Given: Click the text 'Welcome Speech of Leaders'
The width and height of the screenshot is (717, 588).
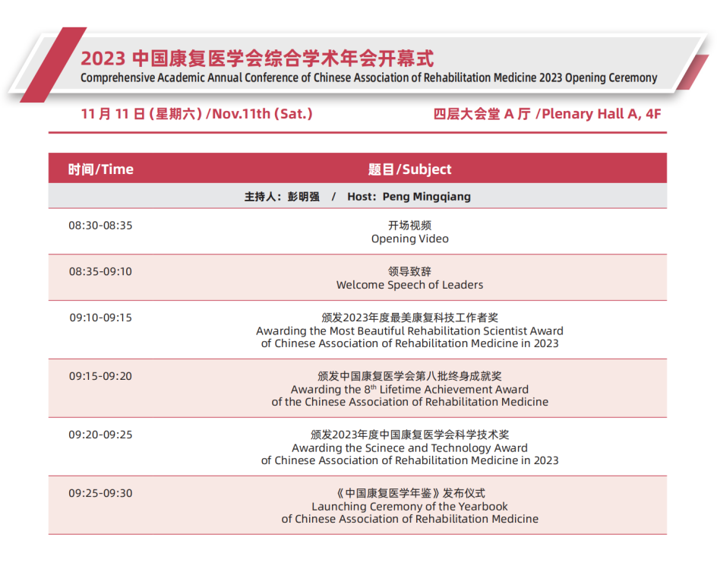Looking at the screenshot, I should tap(409, 285).
